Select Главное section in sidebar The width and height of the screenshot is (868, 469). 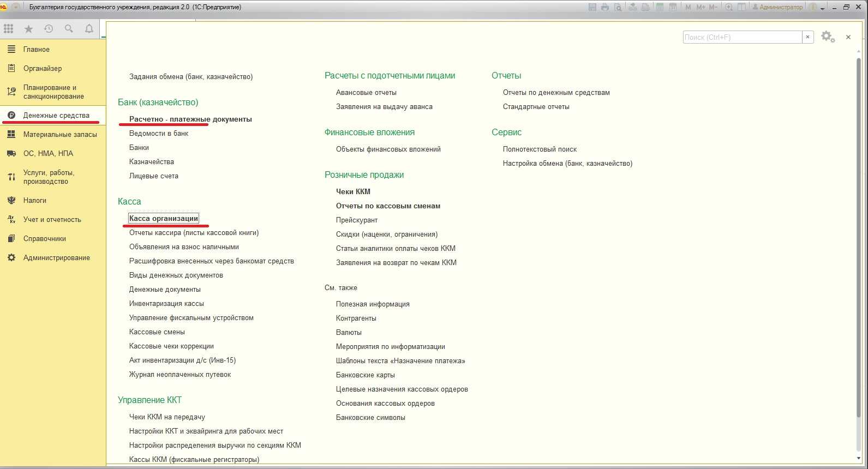[x=53, y=49]
